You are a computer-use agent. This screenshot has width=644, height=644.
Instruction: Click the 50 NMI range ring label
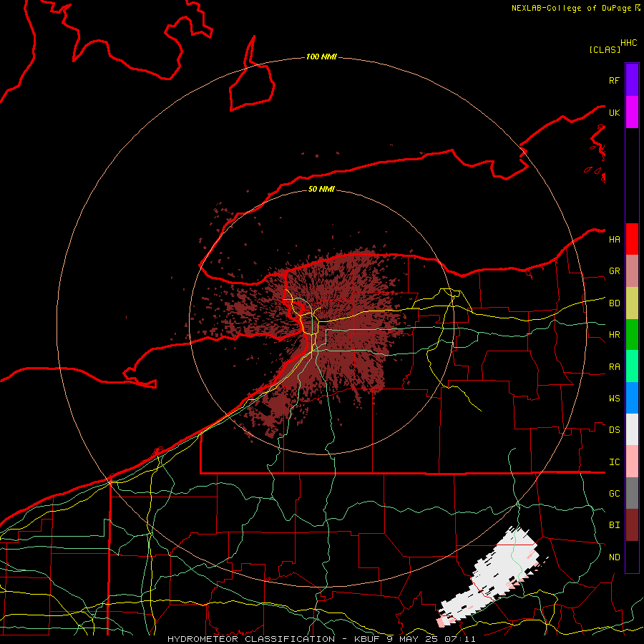321,189
